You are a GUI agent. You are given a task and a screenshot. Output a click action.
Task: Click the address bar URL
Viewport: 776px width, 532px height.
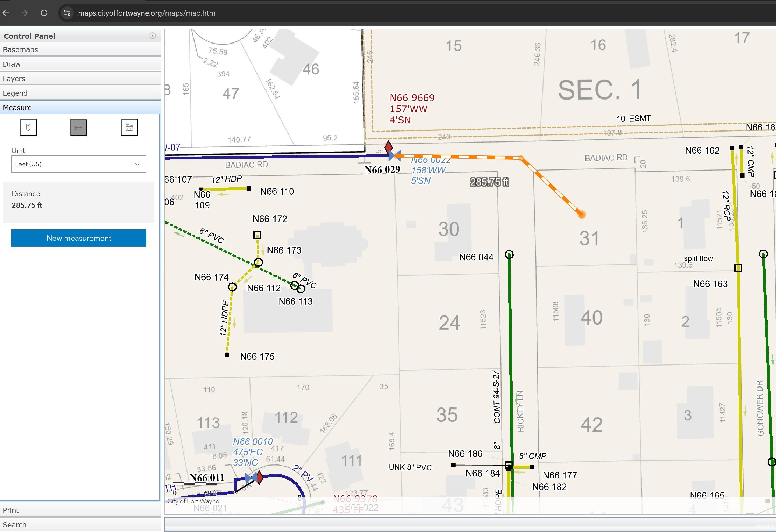click(147, 13)
